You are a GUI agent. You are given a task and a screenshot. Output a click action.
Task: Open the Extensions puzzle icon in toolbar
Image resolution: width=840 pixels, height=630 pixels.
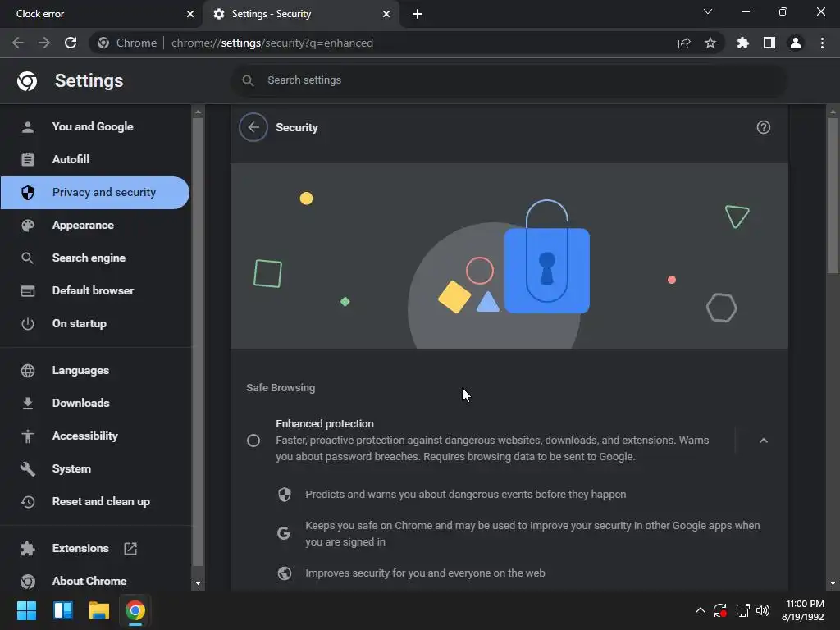tap(743, 43)
